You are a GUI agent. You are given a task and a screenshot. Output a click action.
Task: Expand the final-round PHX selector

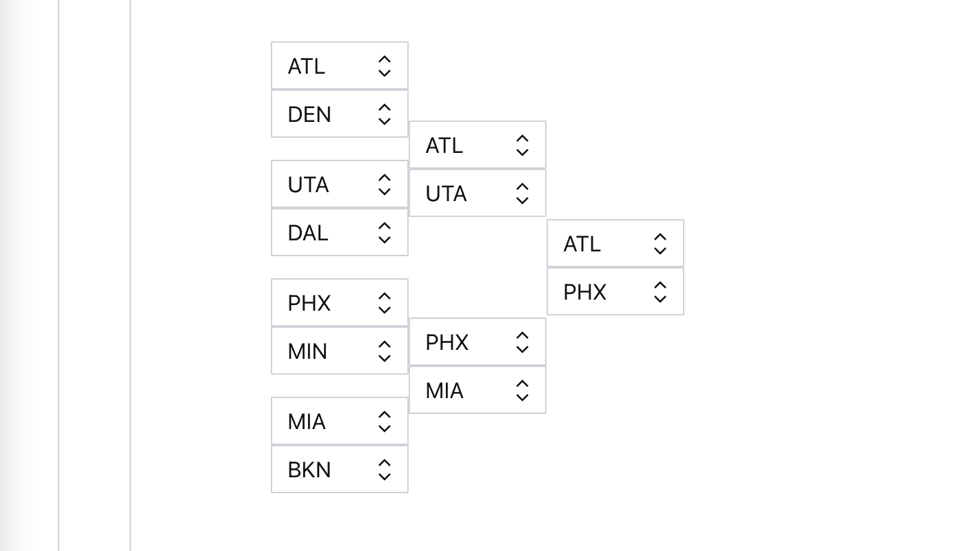coord(615,292)
